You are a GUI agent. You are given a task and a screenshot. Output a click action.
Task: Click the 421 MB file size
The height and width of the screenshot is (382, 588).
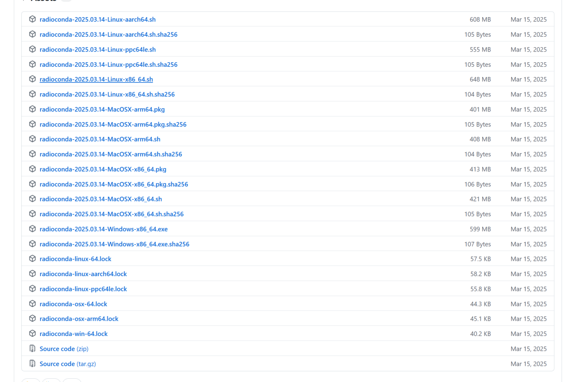480,199
